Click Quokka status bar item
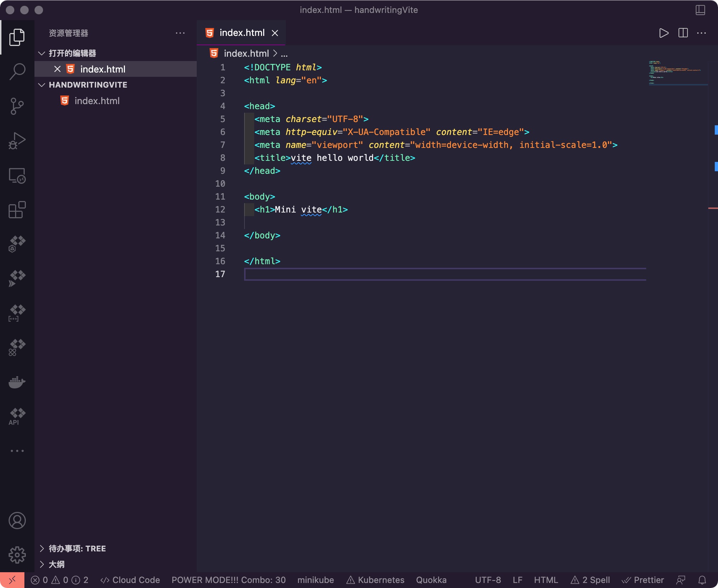The image size is (718, 588). coord(431,580)
